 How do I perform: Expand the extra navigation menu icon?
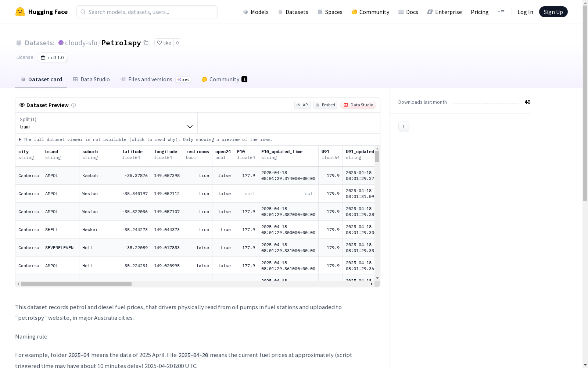[501, 12]
